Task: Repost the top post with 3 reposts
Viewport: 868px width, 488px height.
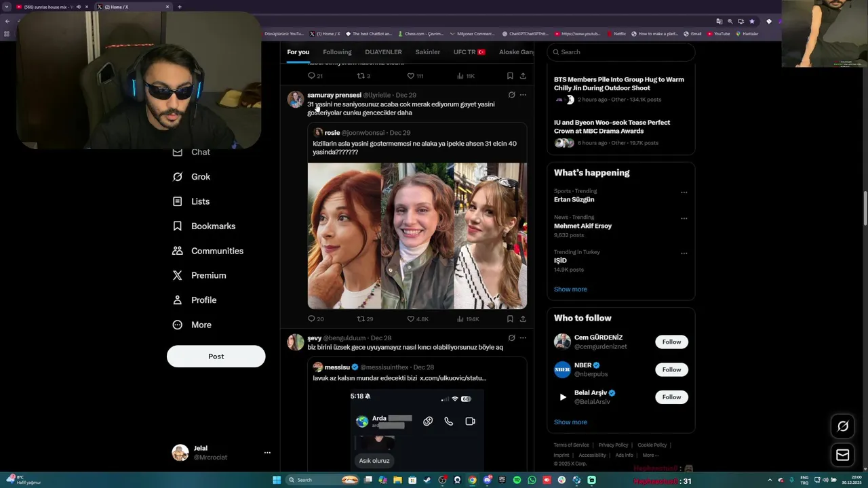Action: tap(364, 76)
